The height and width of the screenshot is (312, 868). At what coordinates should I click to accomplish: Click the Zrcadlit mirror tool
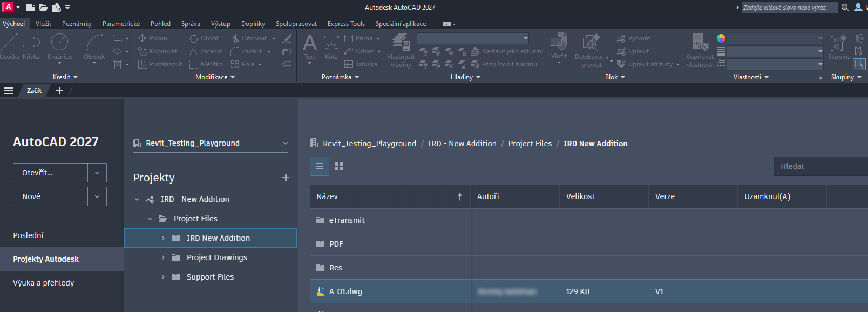[206, 51]
